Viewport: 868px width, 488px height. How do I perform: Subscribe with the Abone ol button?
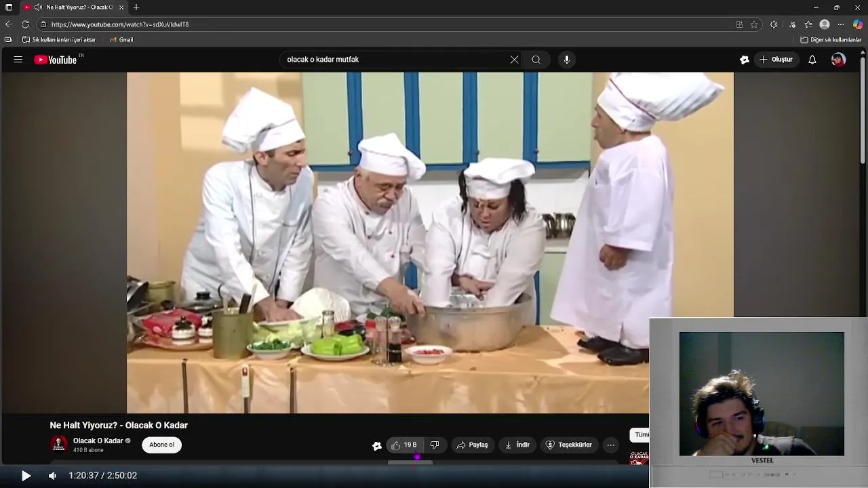[162, 445]
